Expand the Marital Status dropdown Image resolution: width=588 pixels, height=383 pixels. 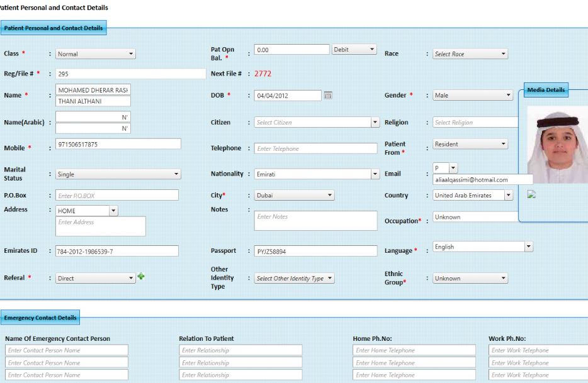tap(118, 174)
